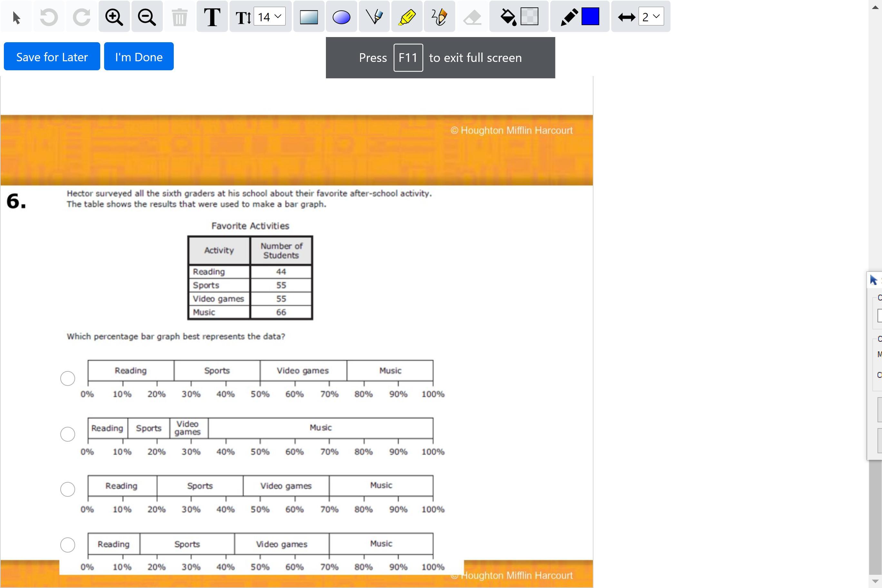Choose the second bar graph answer
Viewport: 882px width, 588px height.
(67, 434)
